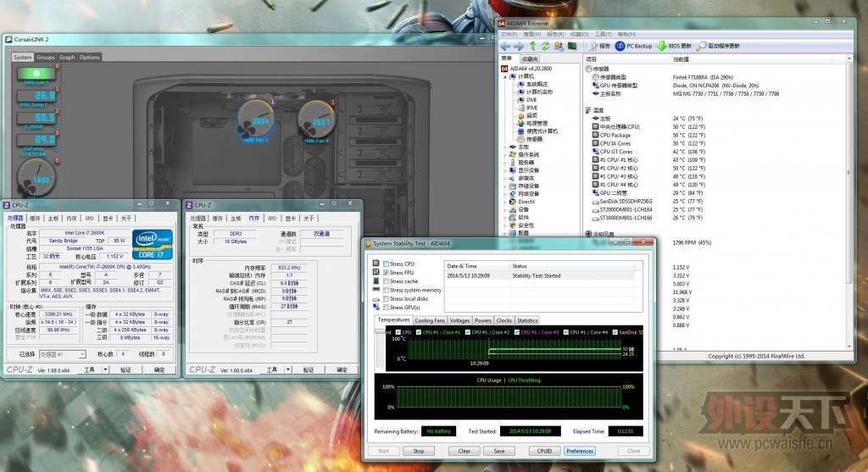Select the 2014/5/13 10:29:09 log row
Image resolution: width=868 pixels, height=472 pixels.
543,275
